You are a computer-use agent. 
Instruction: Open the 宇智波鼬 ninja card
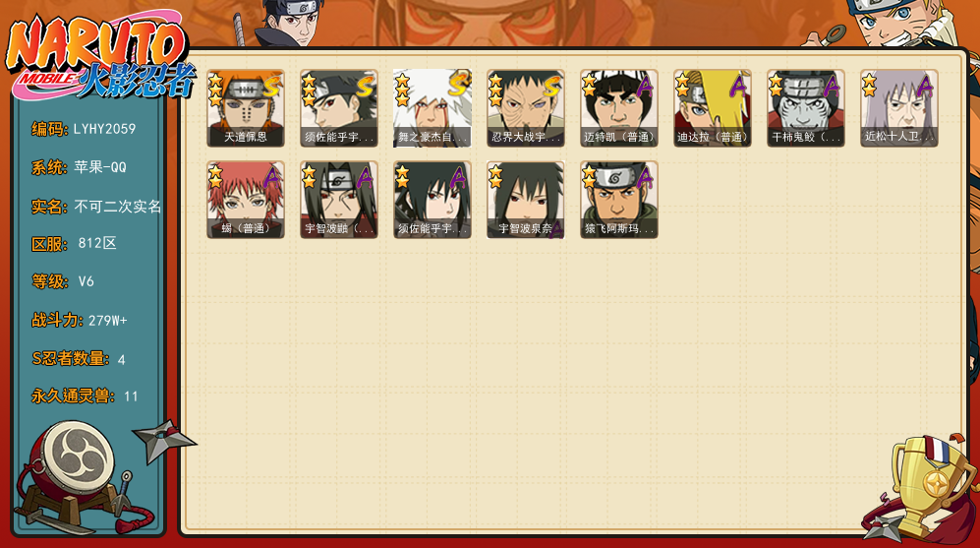click(x=339, y=200)
